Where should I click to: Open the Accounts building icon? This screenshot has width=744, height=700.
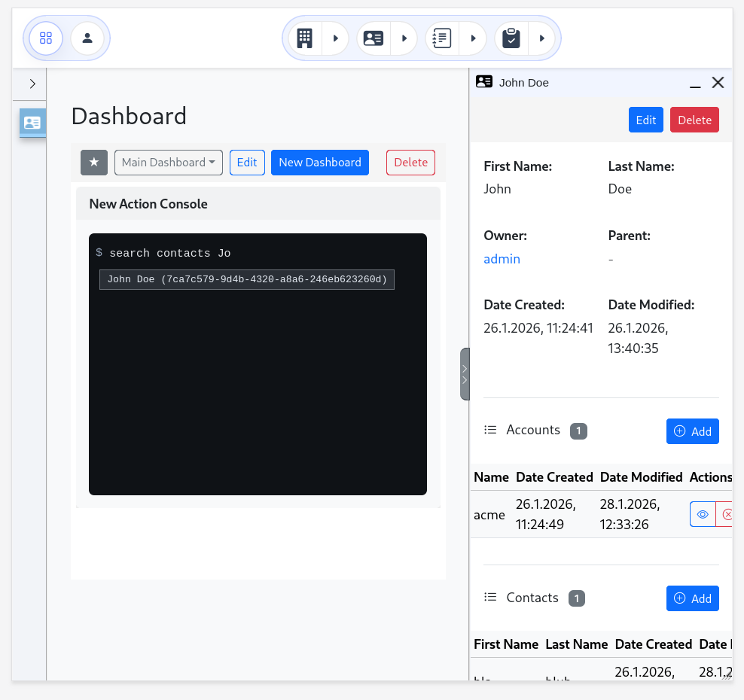pos(305,38)
